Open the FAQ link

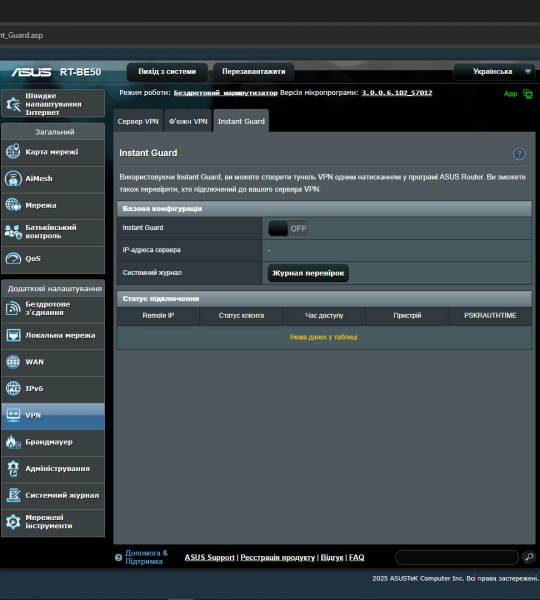(356, 558)
